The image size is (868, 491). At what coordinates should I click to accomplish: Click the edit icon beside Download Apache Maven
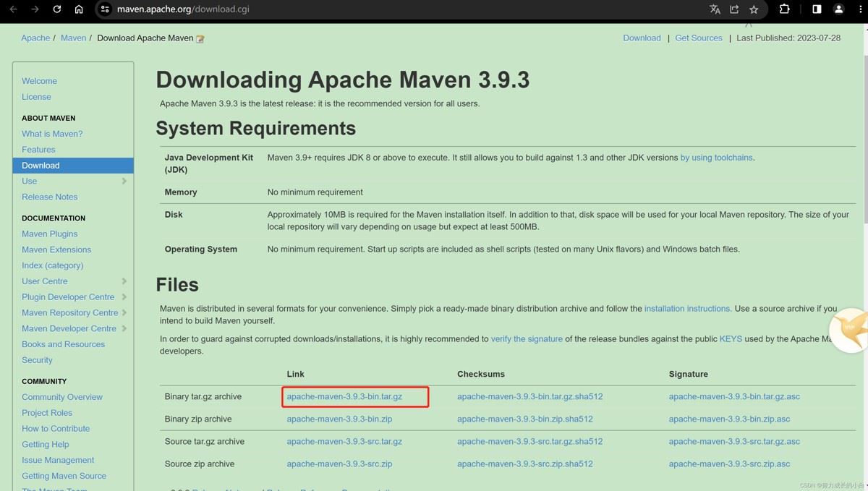(x=200, y=39)
